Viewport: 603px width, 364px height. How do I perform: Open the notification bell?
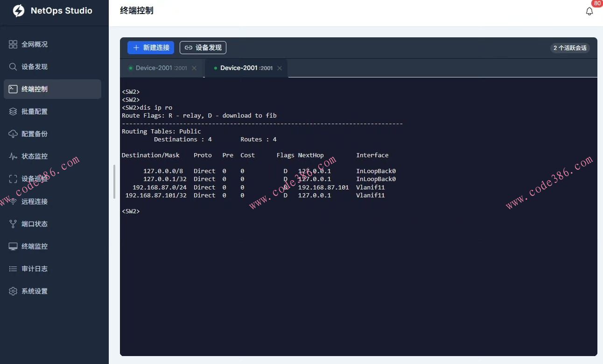(589, 11)
